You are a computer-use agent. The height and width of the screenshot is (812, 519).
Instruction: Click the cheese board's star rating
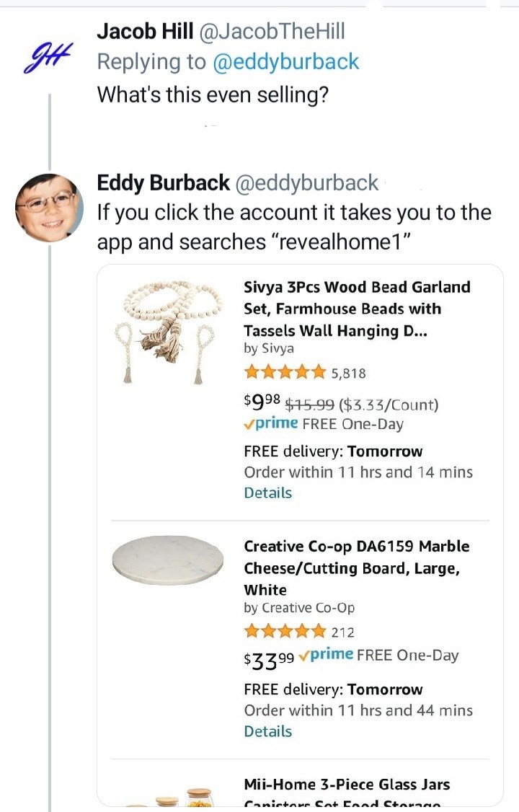point(285,632)
